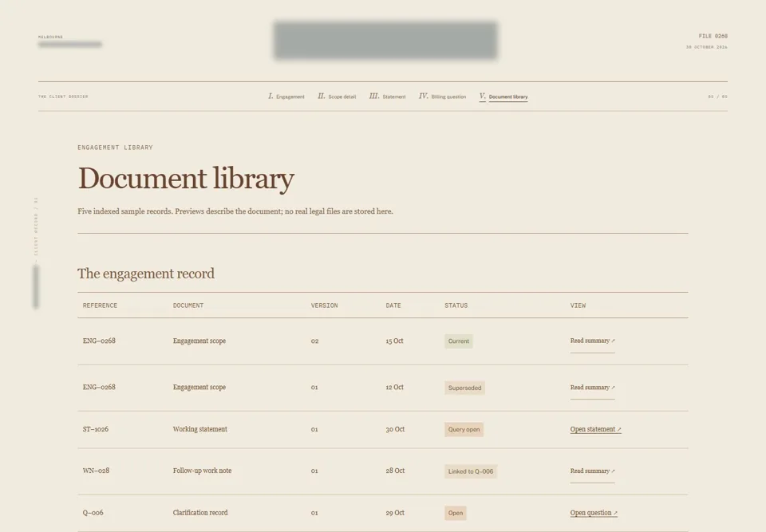Click the ENGAGEMENT LIBRARY label
Screen dimensions: 766x532
[x=115, y=147]
